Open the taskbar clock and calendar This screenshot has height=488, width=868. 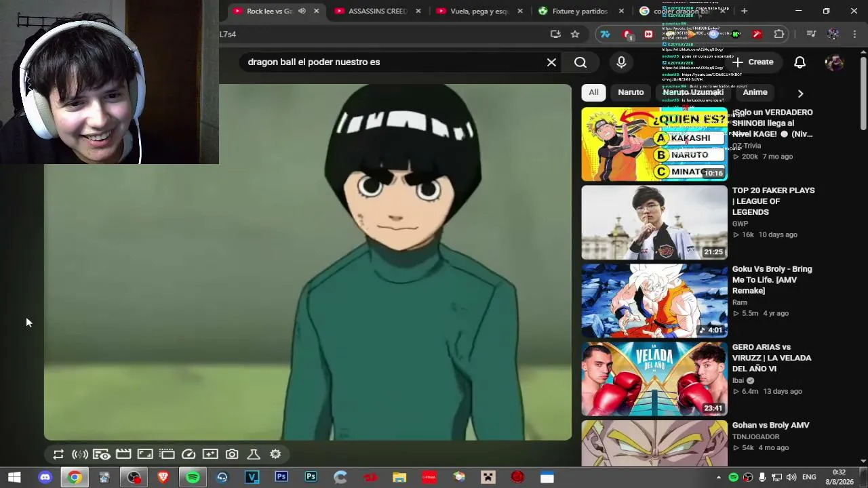click(x=841, y=477)
